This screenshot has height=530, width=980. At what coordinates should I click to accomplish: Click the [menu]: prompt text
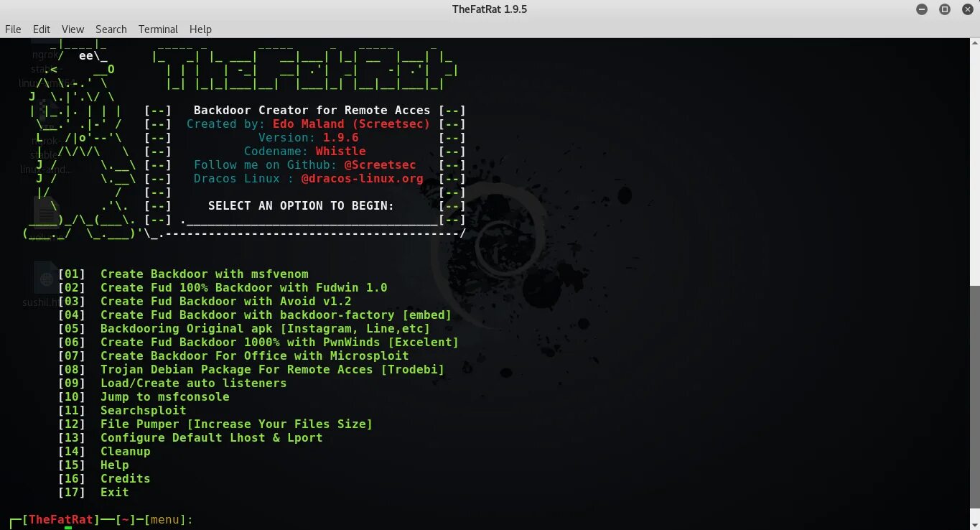click(169, 519)
